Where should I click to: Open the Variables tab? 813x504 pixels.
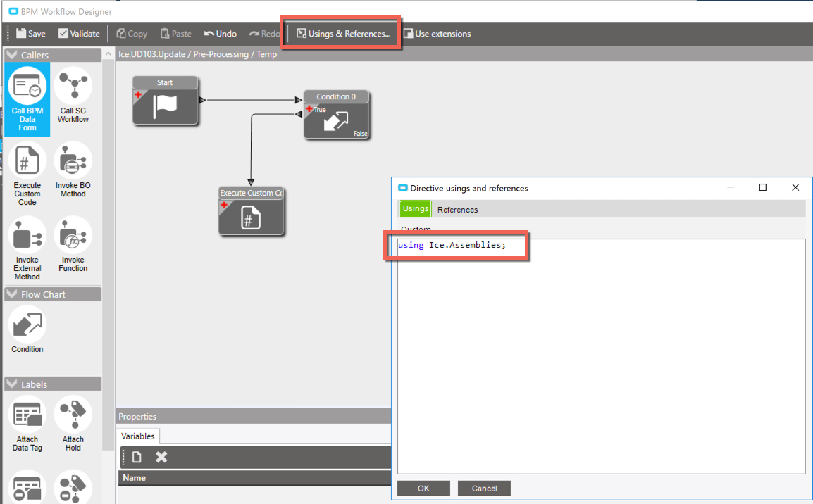[x=137, y=436]
